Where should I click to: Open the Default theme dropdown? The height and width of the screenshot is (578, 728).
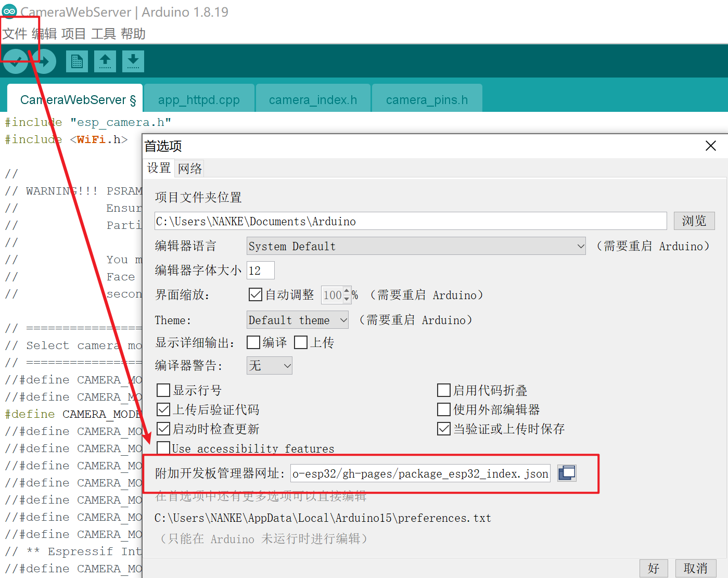coord(298,320)
